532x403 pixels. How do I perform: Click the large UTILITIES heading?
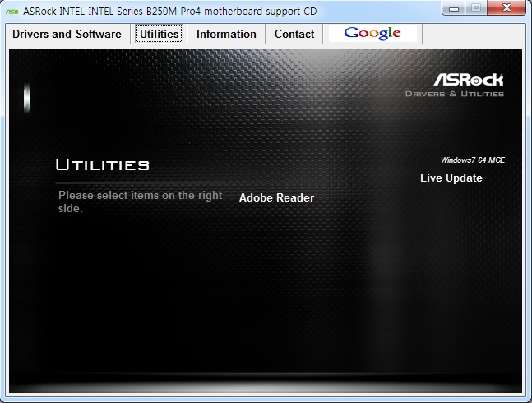(x=103, y=164)
